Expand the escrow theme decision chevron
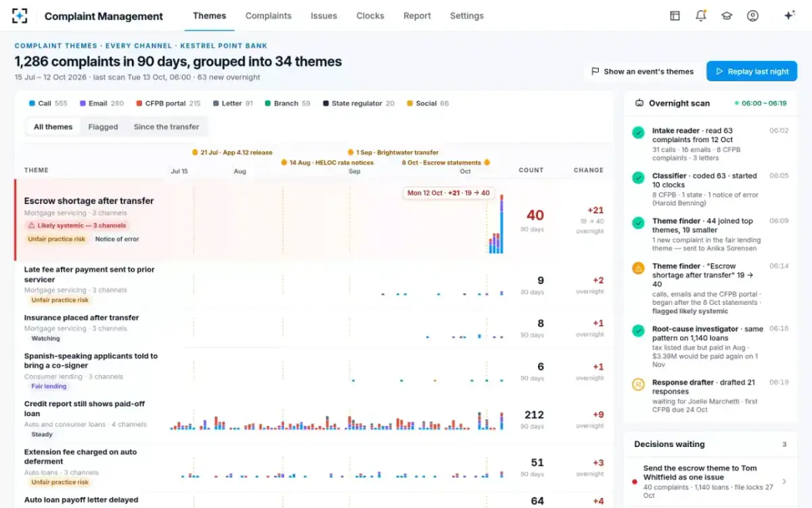 click(x=784, y=482)
